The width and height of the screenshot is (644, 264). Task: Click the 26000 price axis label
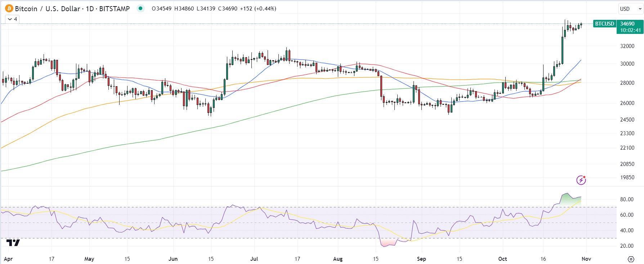(627, 103)
